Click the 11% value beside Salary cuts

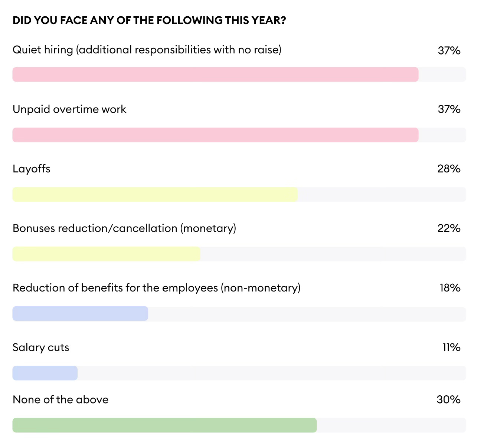tap(451, 347)
